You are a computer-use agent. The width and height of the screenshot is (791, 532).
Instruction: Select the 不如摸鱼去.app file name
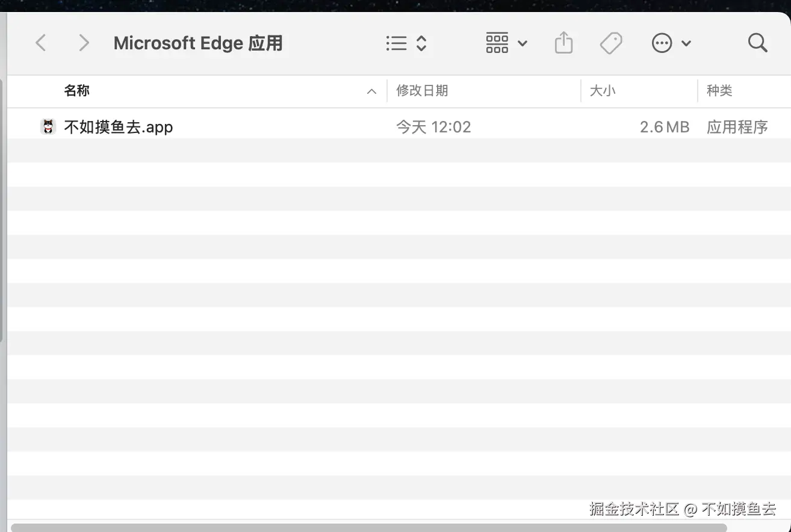tap(119, 127)
